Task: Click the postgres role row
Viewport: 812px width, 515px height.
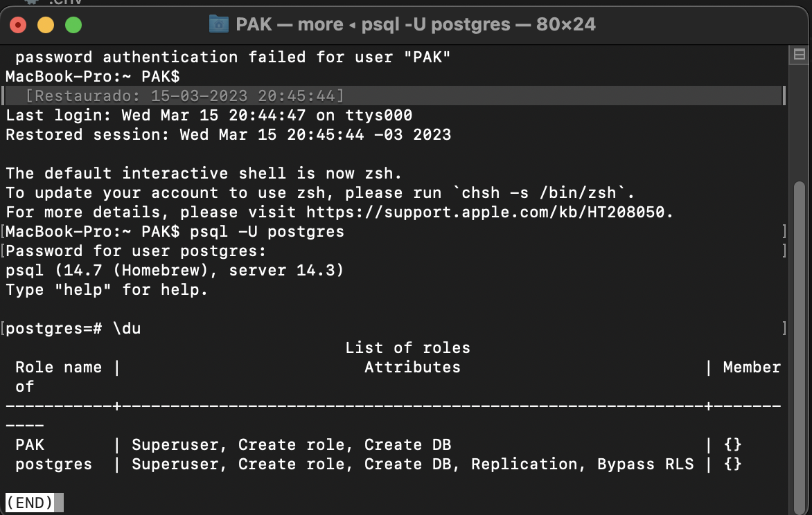Action: coord(53,464)
